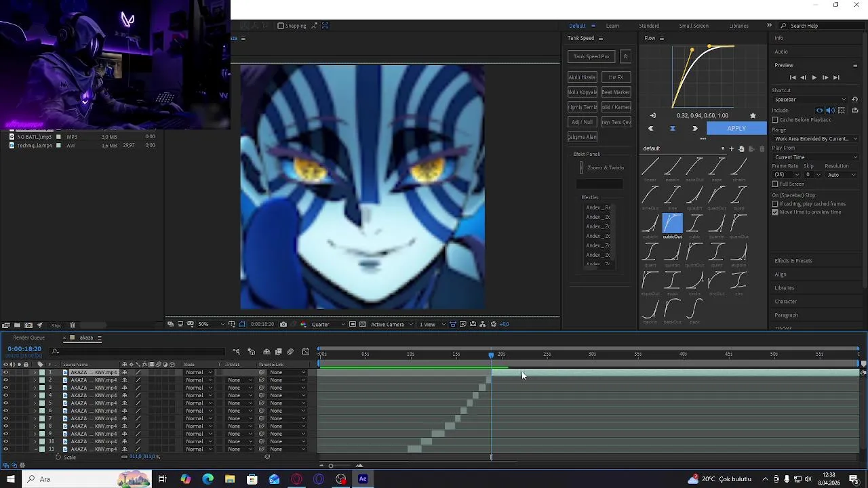Open the blending Mode dropdown for layer 4
The image size is (868, 488).
tap(199, 395)
